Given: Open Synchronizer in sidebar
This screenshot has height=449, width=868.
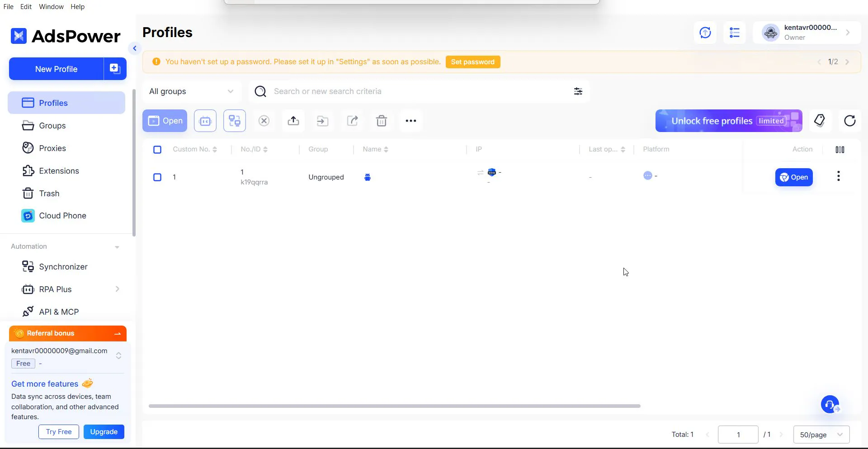Looking at the screenshot, I should [x=66, y=267].
